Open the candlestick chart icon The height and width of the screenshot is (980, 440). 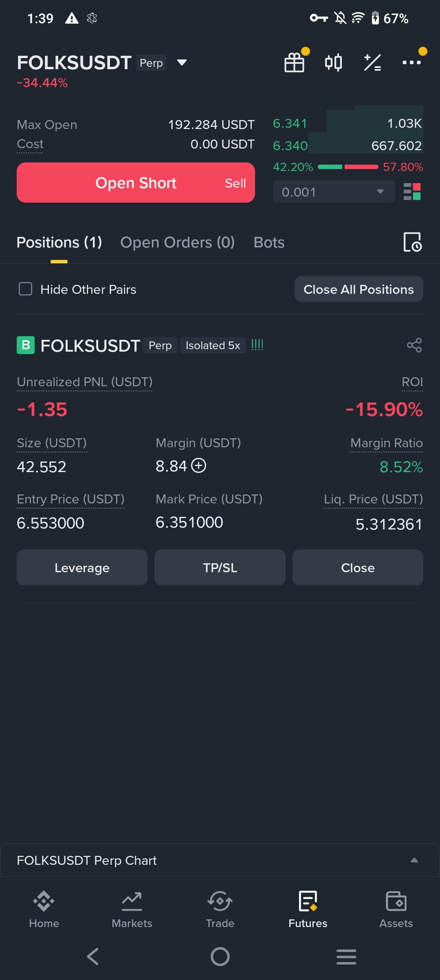click(333, 63)
